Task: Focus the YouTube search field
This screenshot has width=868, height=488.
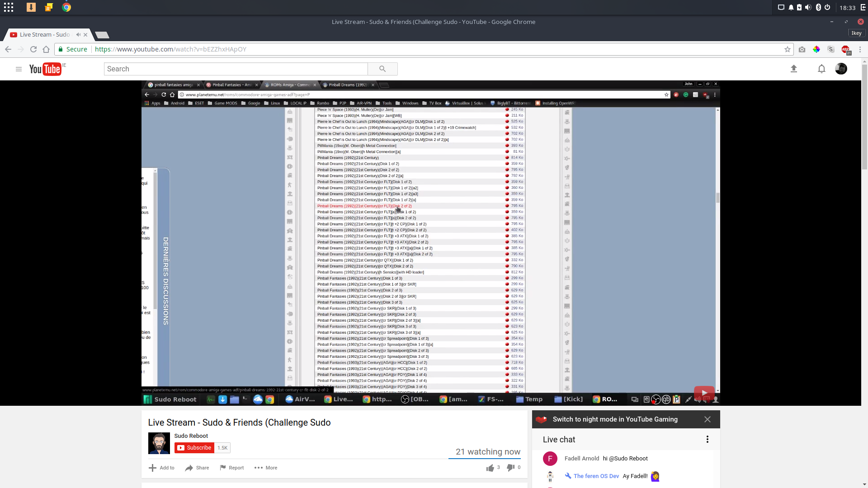Action: point(236,69)
